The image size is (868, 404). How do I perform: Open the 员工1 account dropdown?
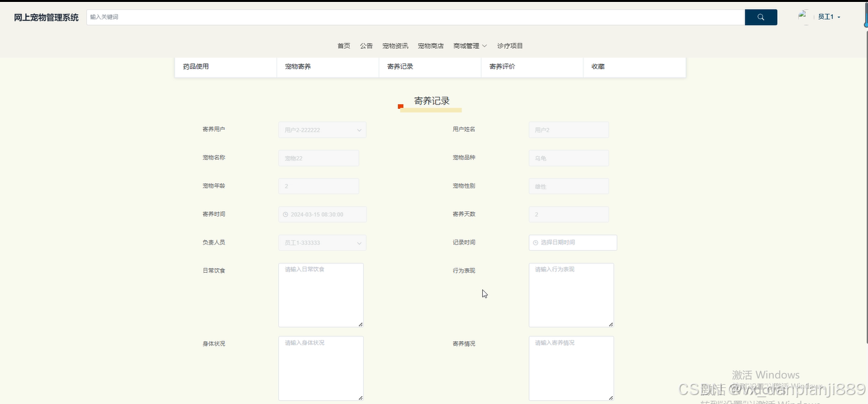click(x=829, y=17)
